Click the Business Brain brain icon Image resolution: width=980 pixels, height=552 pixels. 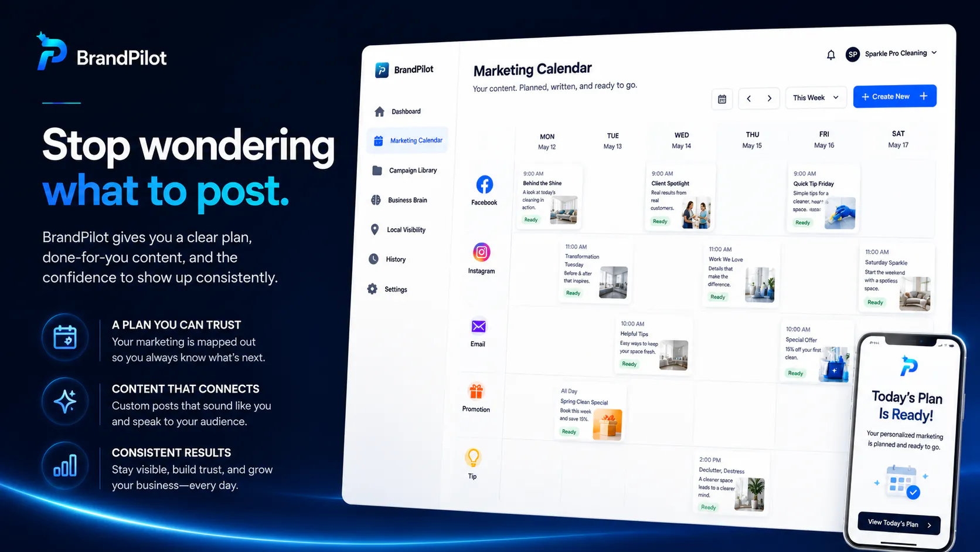tap(376, 200)
